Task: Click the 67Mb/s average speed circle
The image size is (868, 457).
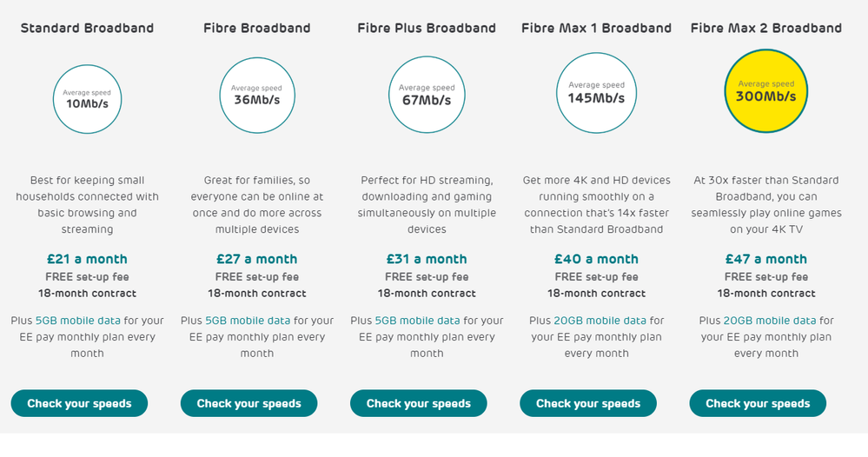Action: tap(427, 95)
